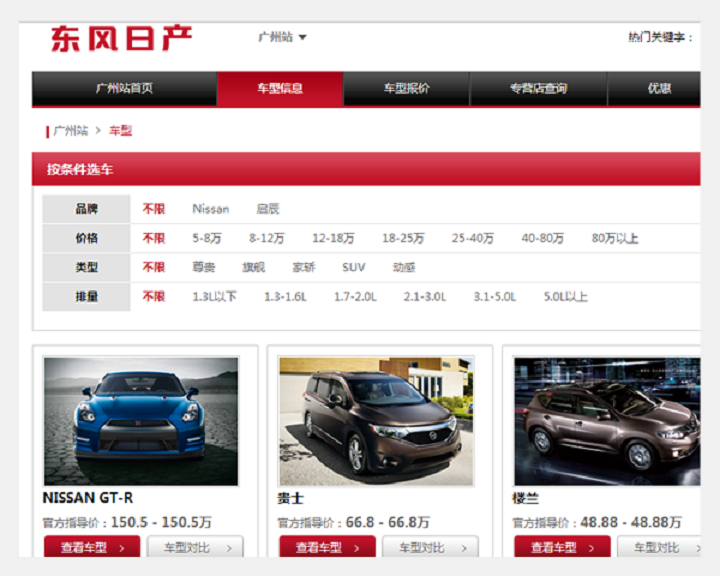The width and height of the screenshot is (720, 576).
Task: Click the 热门关键字 label
Action: click(x=660, y=37)
